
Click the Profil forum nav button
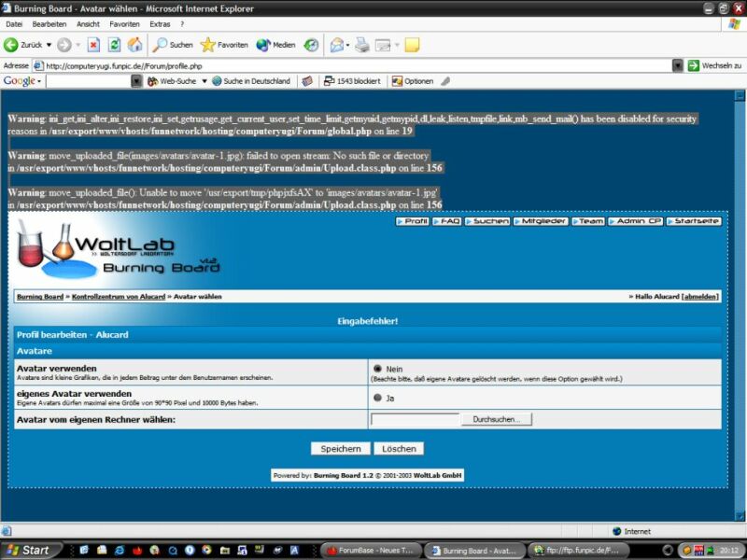coord(413,221)
